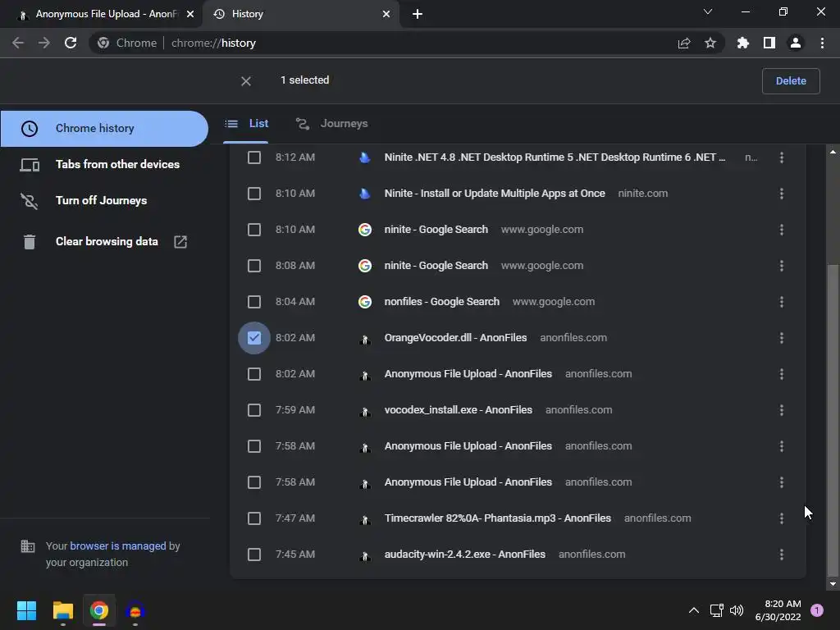
Task: Open audacity-win-2.4.2.exe - AnonFiles link
Action: click(x=464, y=555)
